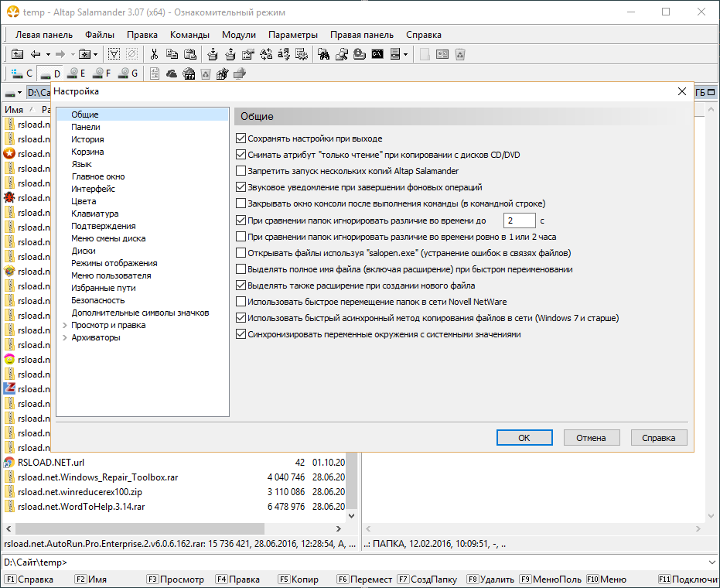The height and width of the screenshot is (588, 720).
Task: Expand 'Просмотр и правка' tree node
Action: click(65, 325)
